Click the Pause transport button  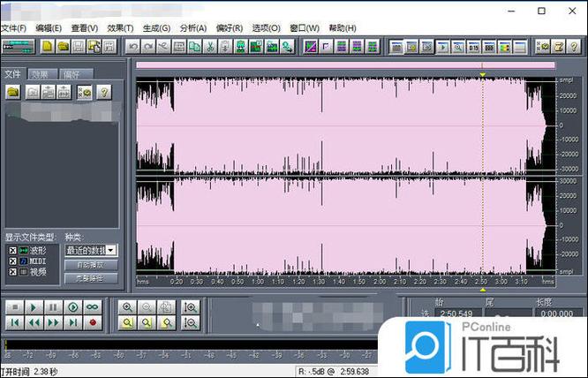click(x=54, y=307)
